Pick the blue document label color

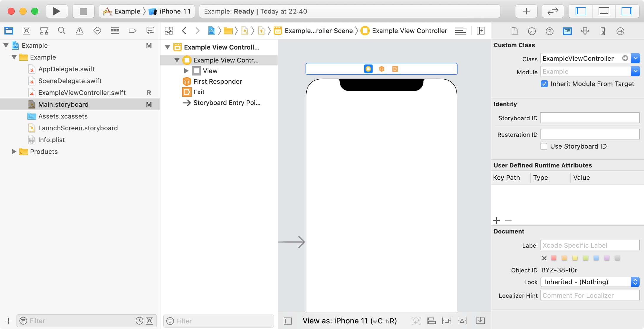click(x=596, y=258)
